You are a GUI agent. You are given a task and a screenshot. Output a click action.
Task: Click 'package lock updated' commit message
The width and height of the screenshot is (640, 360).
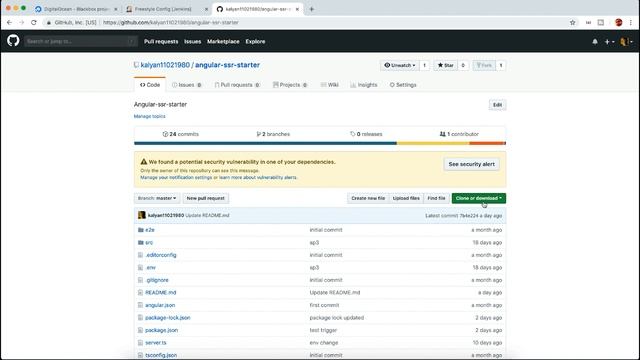pos(337,318)
